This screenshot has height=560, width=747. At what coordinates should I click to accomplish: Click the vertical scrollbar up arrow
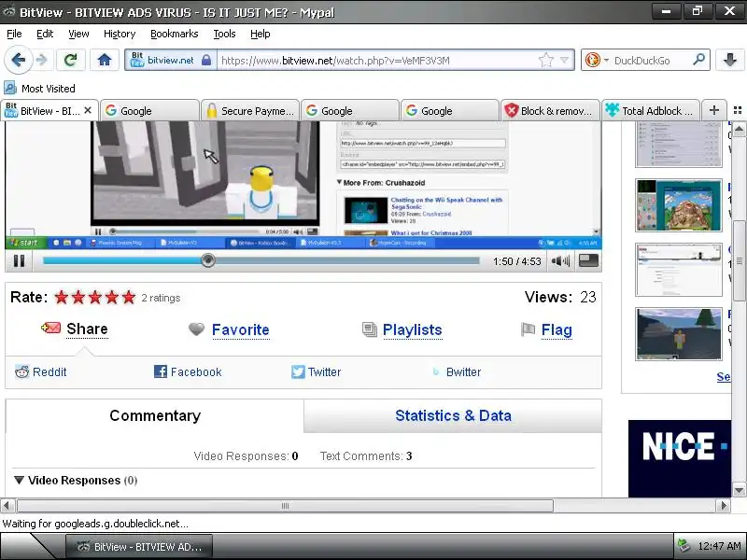[x=739, y=129]
